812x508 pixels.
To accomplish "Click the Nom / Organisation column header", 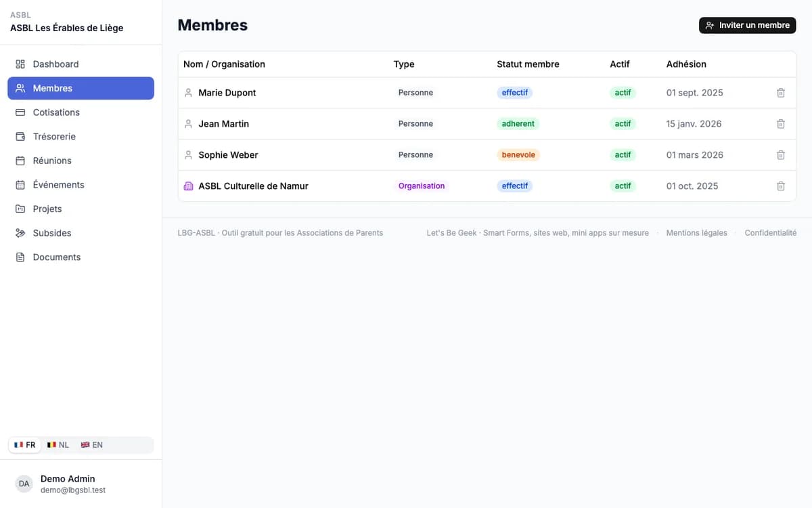I will (x=224, y=64).
